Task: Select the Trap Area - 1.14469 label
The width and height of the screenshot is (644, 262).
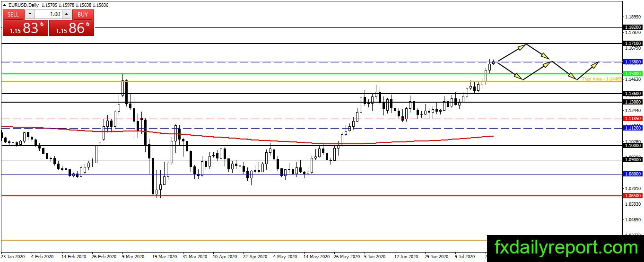Action: tap(602, 79)
